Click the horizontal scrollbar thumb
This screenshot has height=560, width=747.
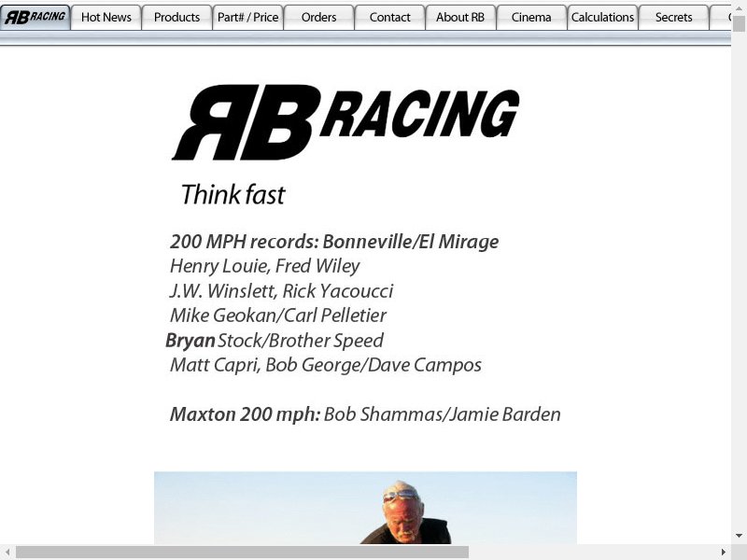pos(242,552)
